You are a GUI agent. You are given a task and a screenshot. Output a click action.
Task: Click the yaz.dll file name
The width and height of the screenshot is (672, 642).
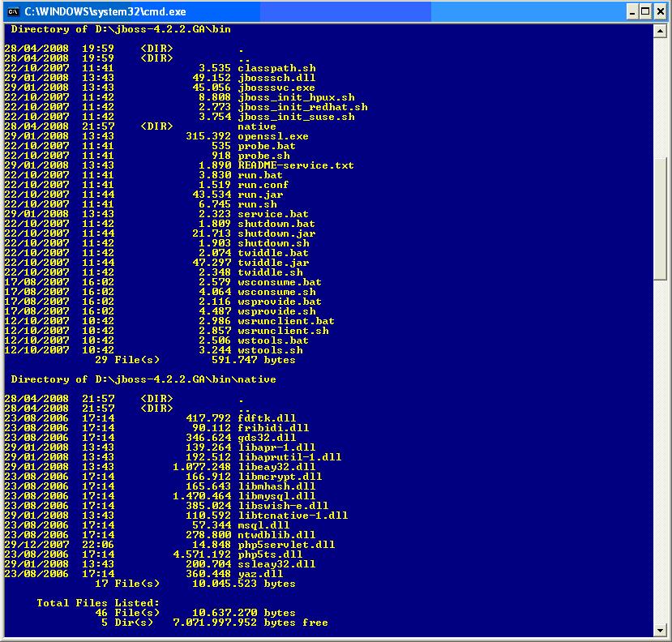tap(260, 574)
